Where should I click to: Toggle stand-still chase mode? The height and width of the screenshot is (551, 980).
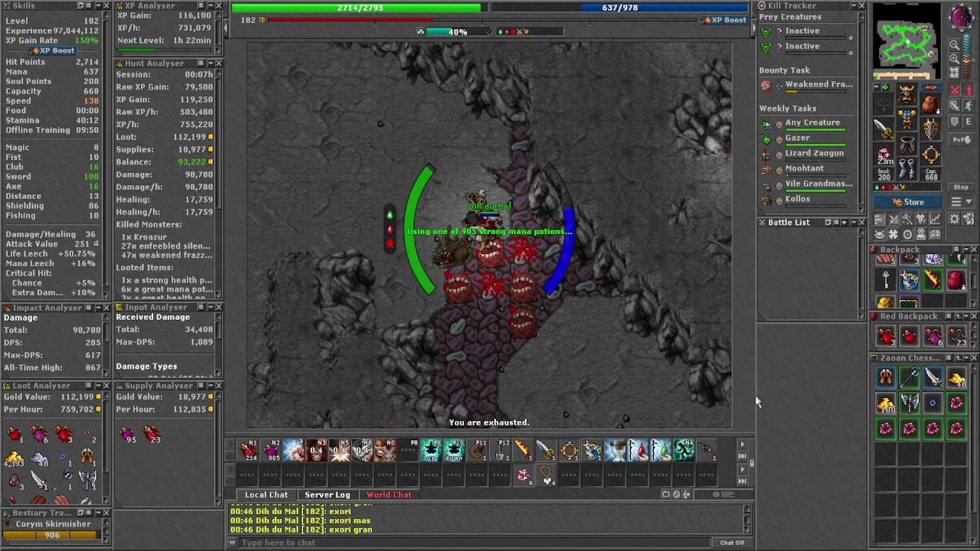tap(969, 90)
